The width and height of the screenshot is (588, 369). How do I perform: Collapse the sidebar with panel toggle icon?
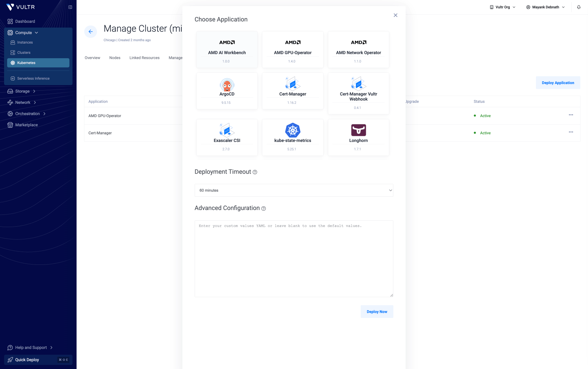(x=70, y=7)
